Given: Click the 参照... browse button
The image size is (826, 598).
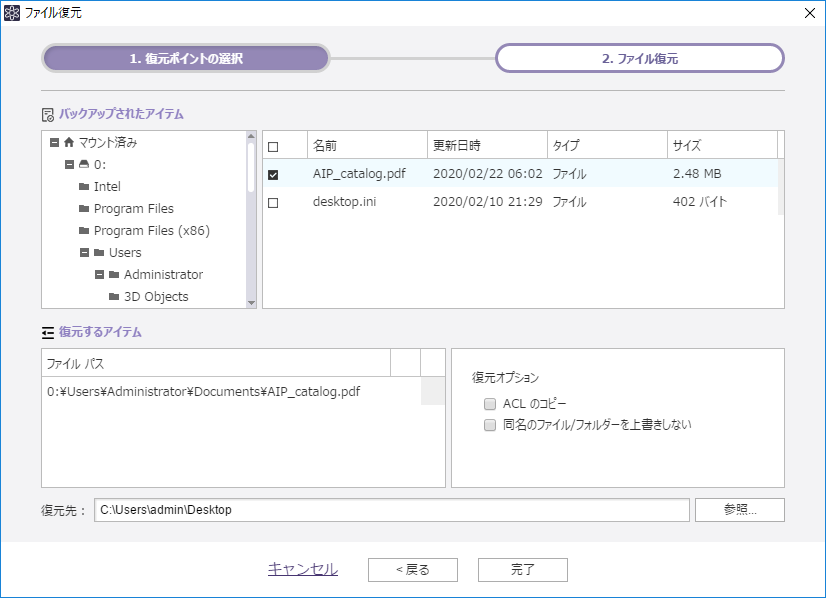Looking at the screenshot, I should (x=739, y=510).
